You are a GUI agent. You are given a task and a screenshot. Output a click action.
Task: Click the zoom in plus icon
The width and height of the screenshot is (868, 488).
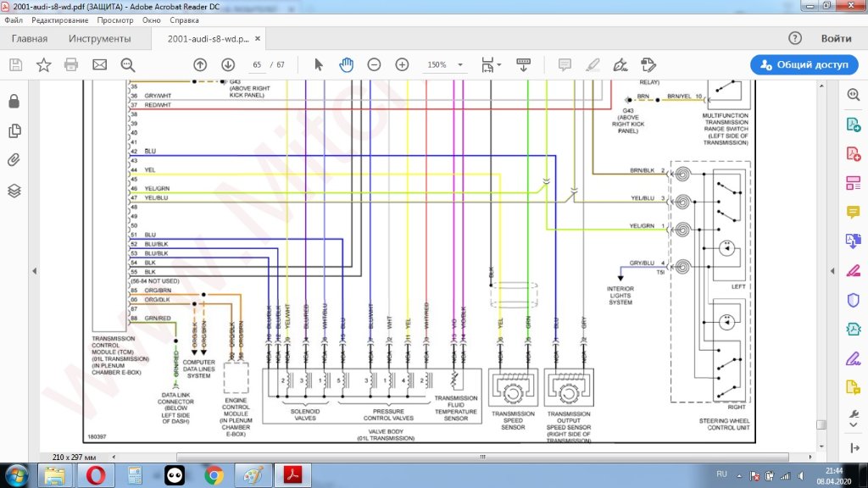tap(402, 64)
